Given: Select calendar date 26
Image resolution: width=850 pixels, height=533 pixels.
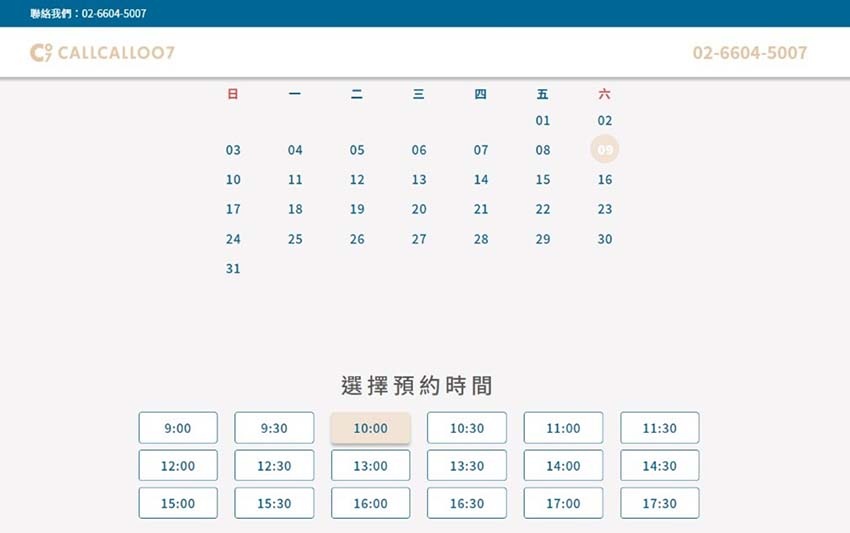Looking at the screenshot, I should pos(357,239).
